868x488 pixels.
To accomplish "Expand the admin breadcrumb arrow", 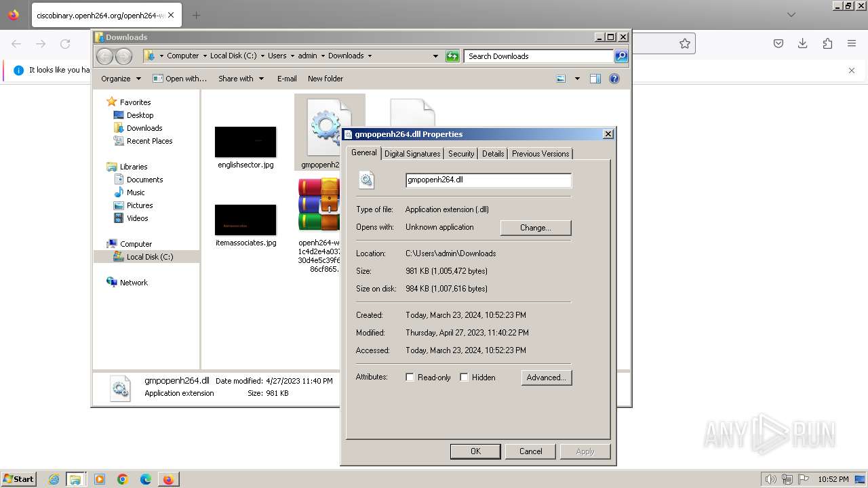I will click(x=323, y=56).
